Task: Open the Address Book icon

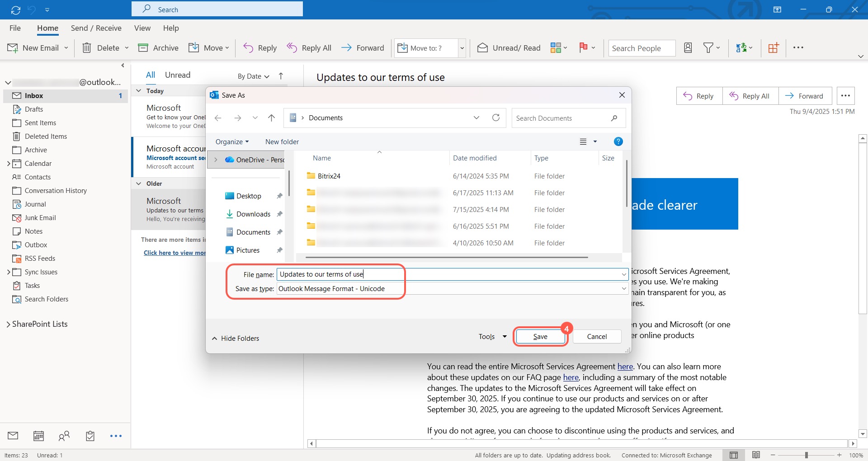Action: (688, 48)
